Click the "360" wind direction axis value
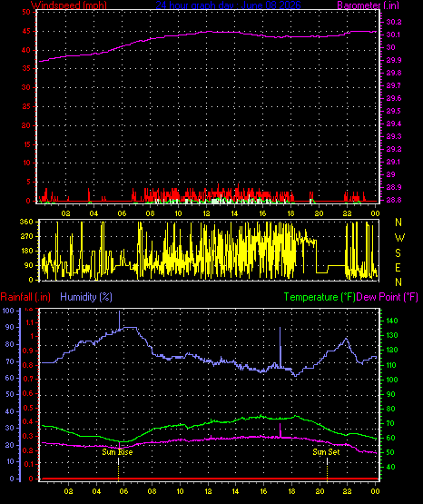The width and height of the screenshot is (423, 504). pyautogui.click(x=26, y=222)
